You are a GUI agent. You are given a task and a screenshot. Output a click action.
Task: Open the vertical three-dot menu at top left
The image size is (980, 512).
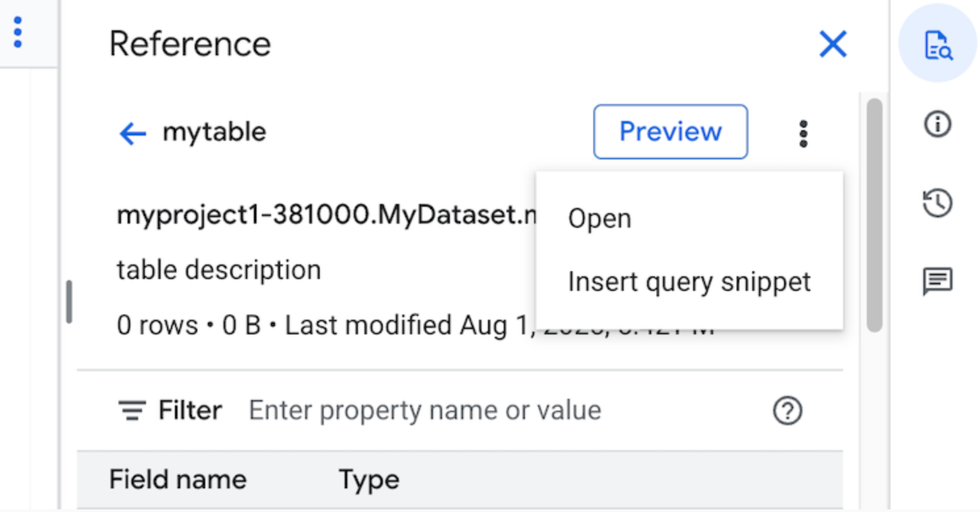click(x=17, y=31)
